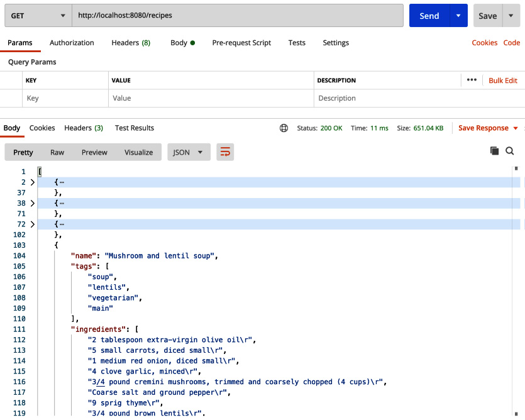Open the request Settings tab

click(x=336, y=43)
